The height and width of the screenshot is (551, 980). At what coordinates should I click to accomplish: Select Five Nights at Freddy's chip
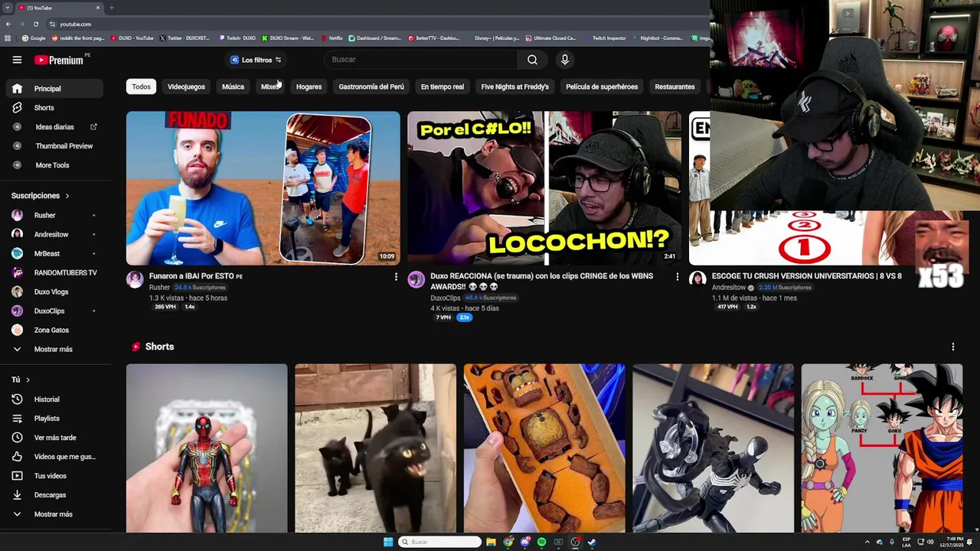pos(515,87)
